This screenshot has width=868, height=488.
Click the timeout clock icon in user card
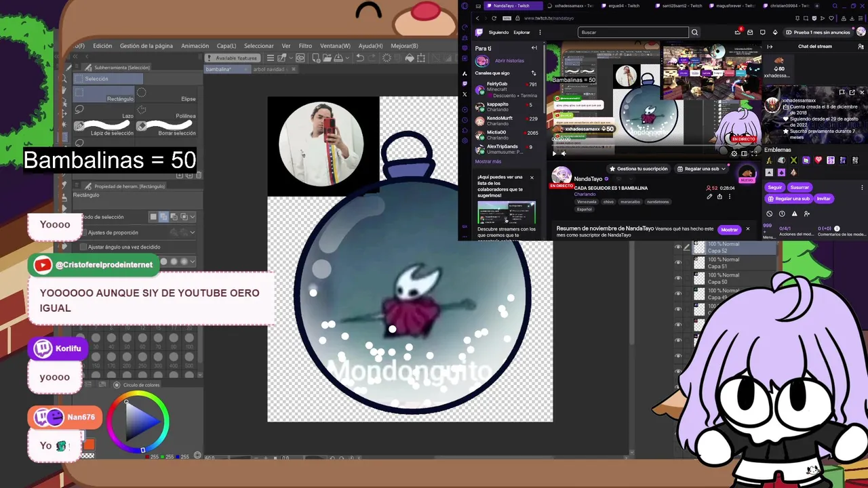coord(782,213)
